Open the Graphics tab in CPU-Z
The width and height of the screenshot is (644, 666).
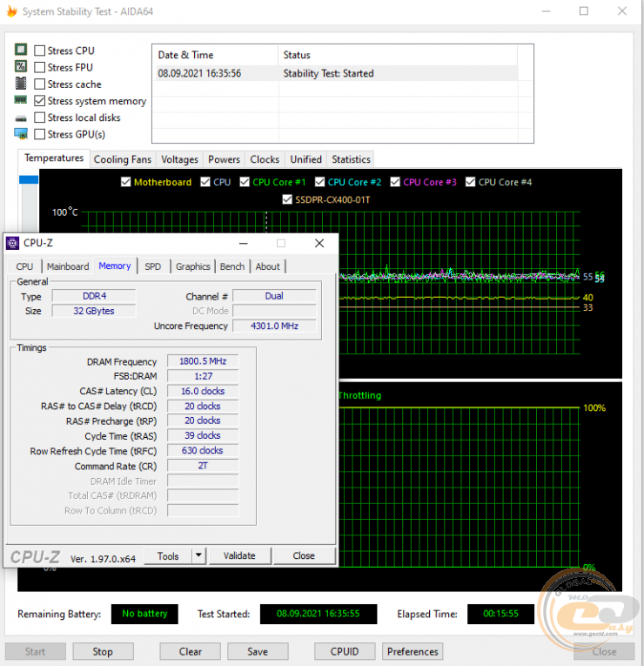[193, 266]
